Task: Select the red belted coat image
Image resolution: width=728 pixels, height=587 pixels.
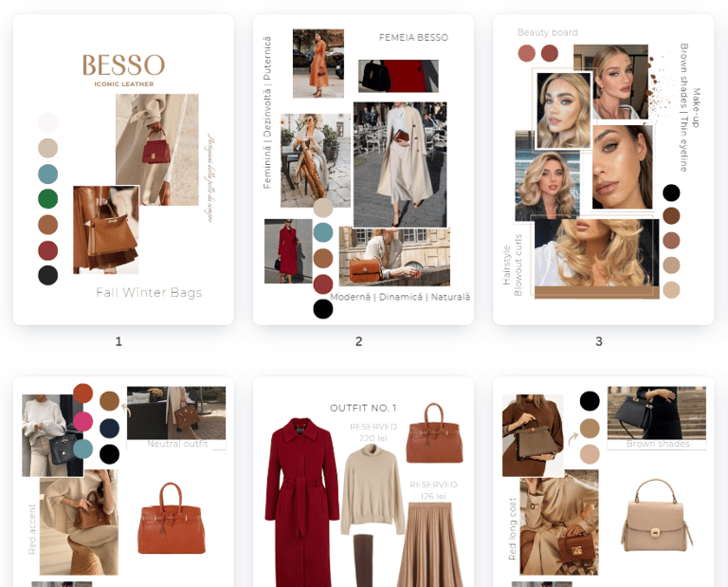Action: (302, 502)
